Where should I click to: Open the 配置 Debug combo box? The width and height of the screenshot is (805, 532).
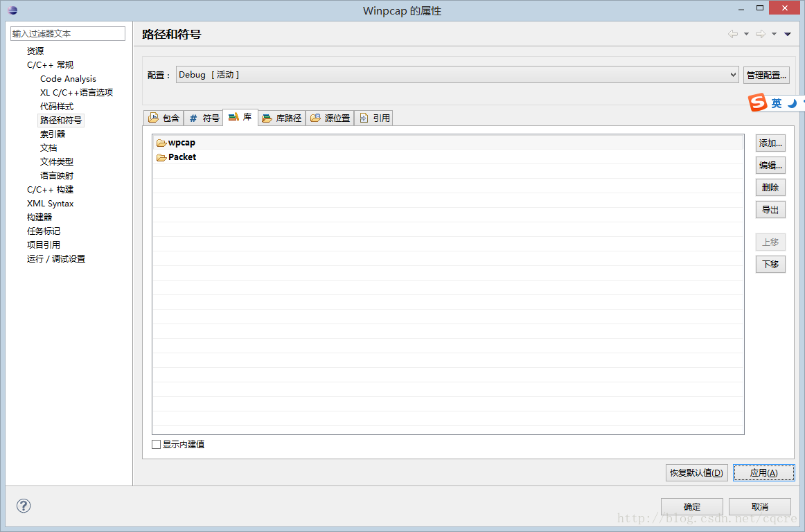[x=457, y=74]
